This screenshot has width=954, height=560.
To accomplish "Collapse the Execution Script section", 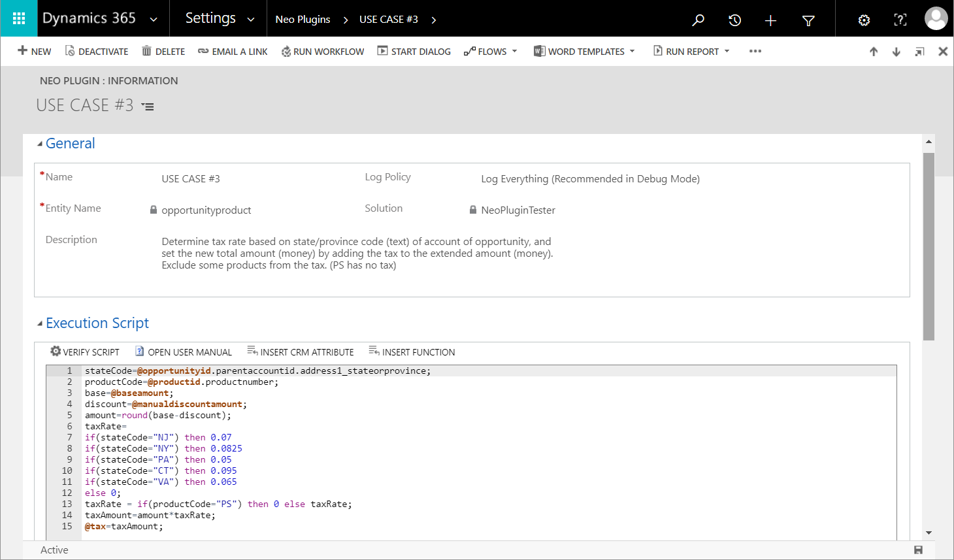I will click(x=40, y=323).
